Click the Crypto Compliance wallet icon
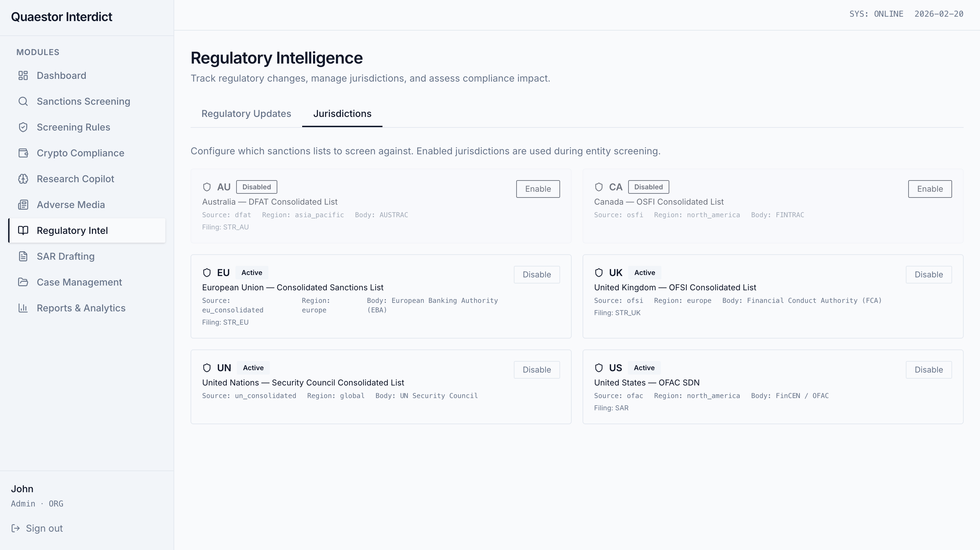The image size is (980, 550). pyautogui.click(x=23, y=153)
